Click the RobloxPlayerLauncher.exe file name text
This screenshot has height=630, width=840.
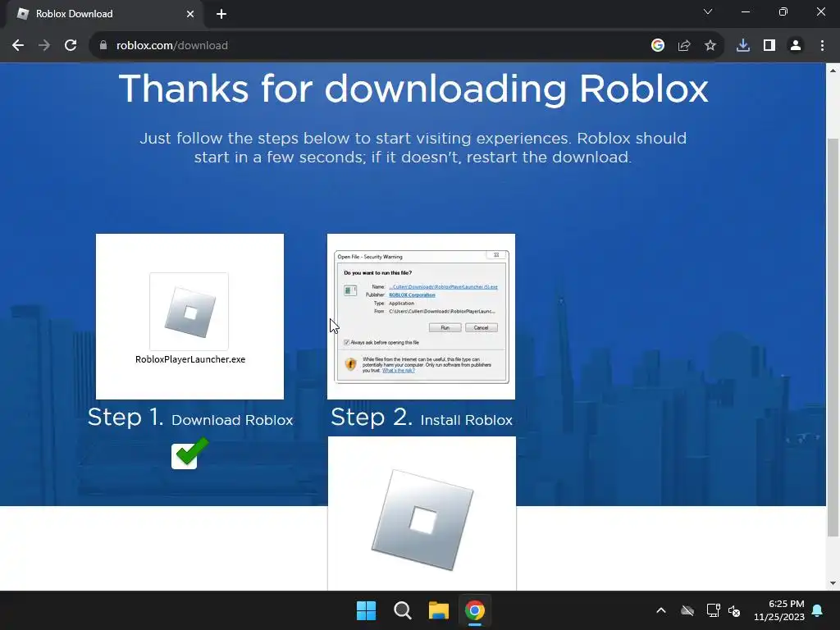coord(190,359)
